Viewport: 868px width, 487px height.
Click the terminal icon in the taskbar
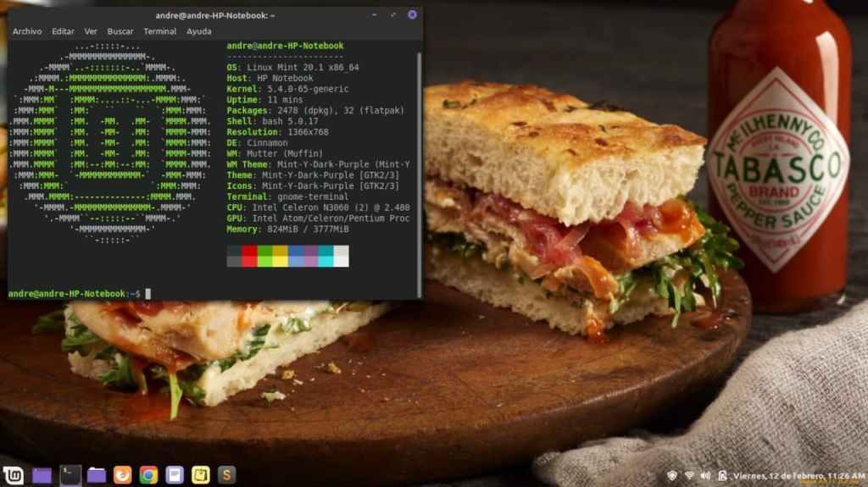click(70, 475)
